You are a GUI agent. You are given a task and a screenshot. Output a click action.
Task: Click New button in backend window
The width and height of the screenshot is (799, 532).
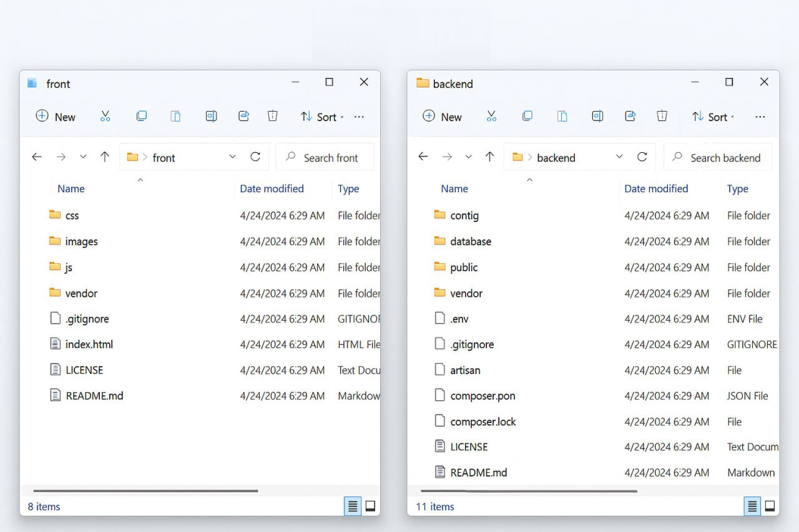[x=442, y=117]
